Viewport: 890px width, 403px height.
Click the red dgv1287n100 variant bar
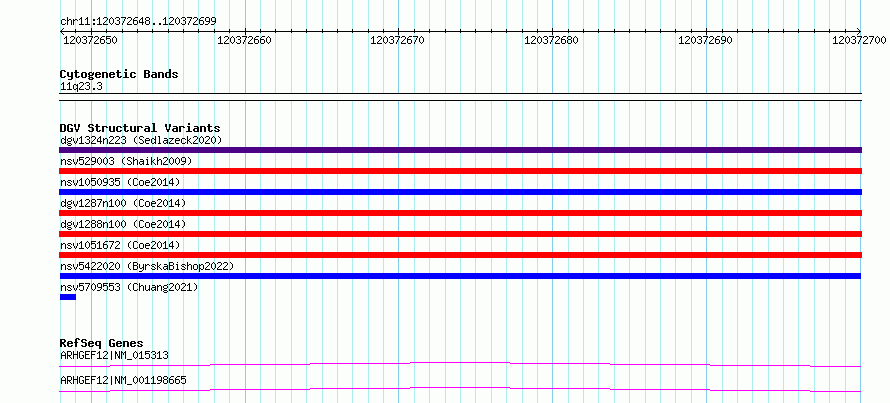[x=460, y=213]
